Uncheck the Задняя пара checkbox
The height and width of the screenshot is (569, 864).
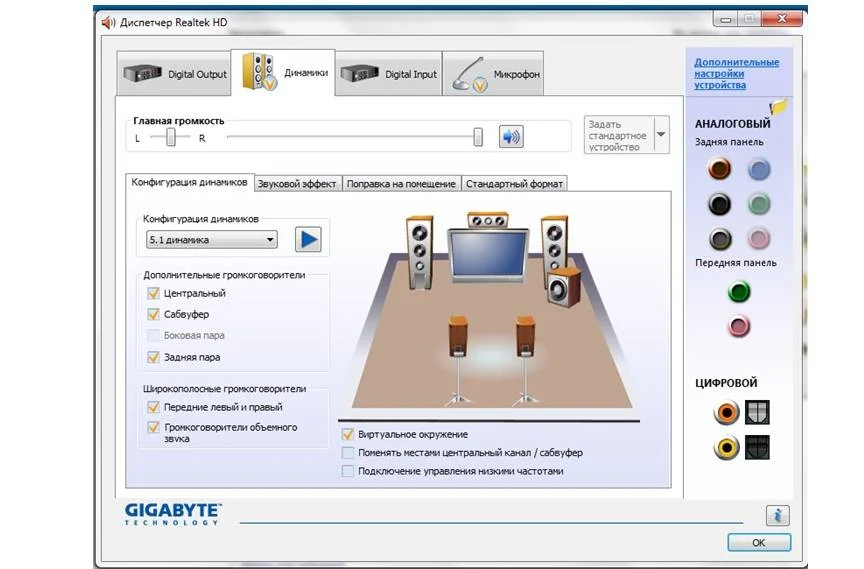(153, 357)
